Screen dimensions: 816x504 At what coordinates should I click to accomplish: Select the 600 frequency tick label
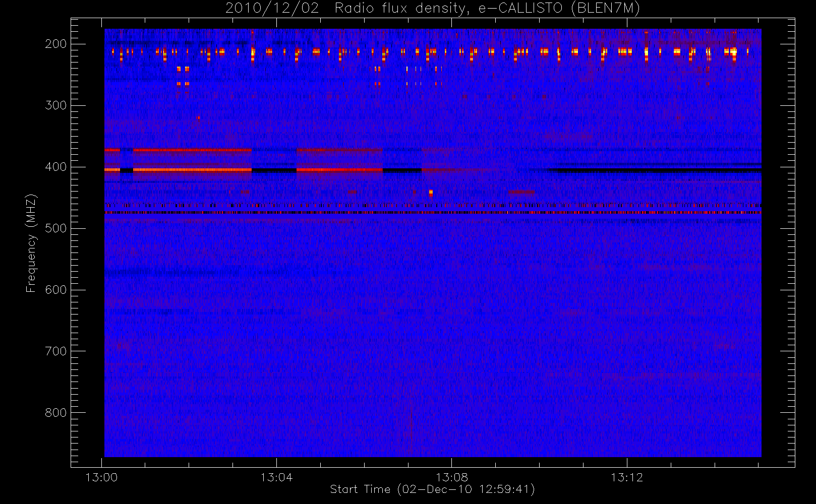click(55, 290)
